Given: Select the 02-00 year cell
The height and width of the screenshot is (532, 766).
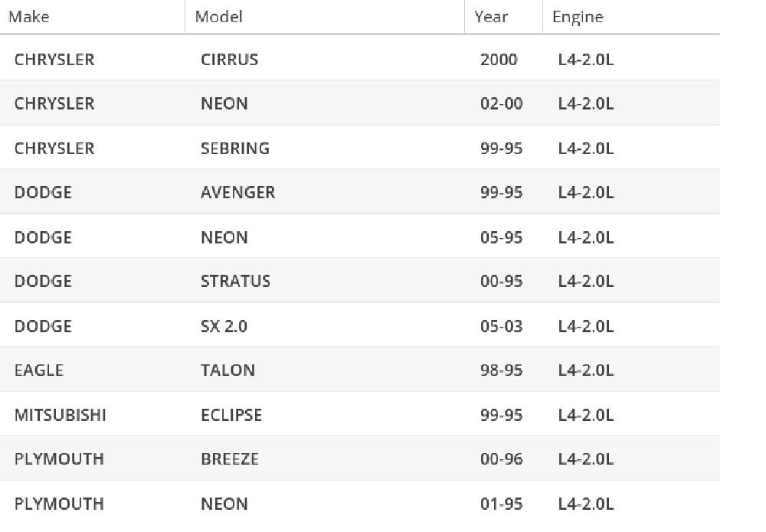Looking at the screenshot, I should 501,103.
